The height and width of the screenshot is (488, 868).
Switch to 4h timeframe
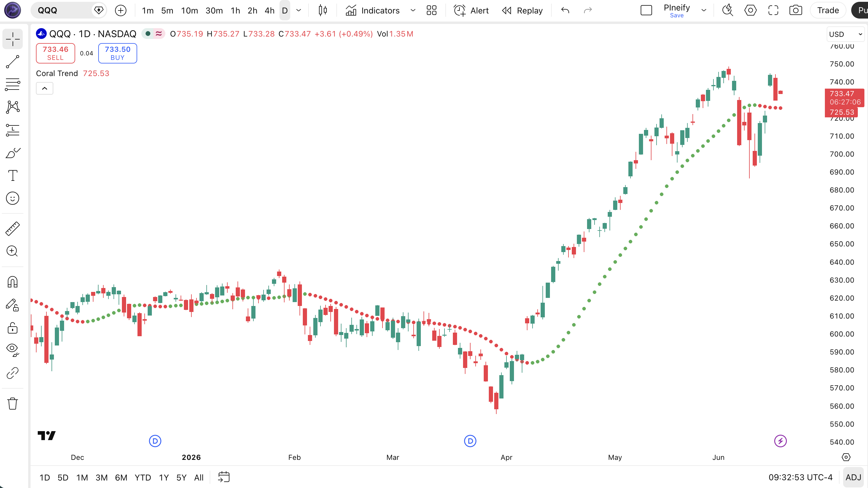click(x=269, y=10)
